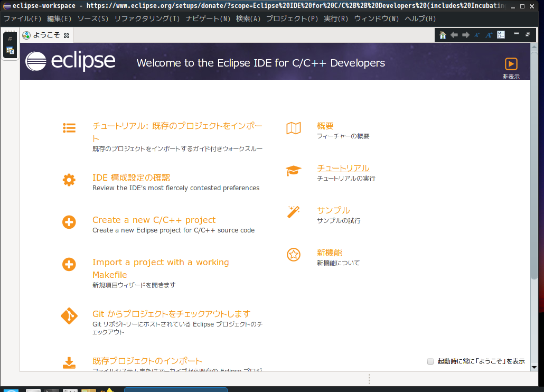Click the Welcome page vertical scrollbar thumb

(534, 165)
